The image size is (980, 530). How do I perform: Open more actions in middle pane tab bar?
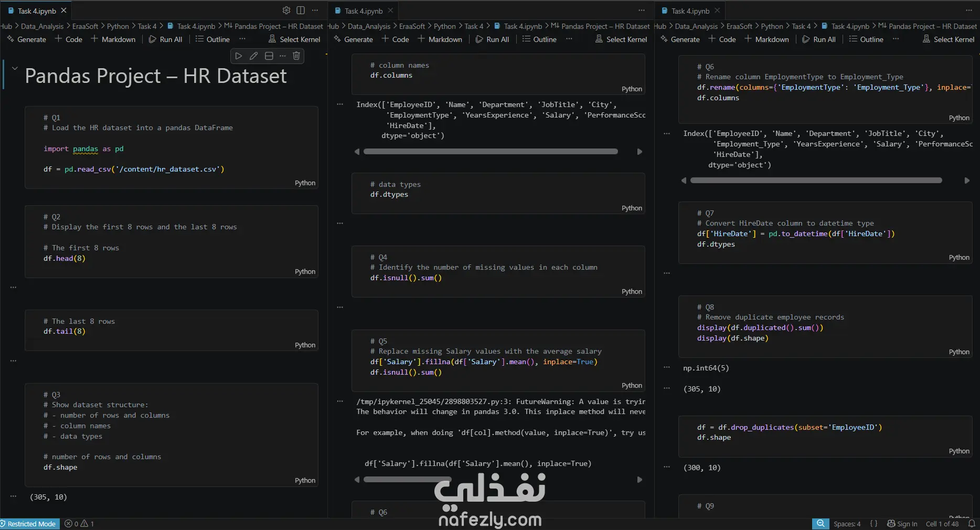click(642, 10)
